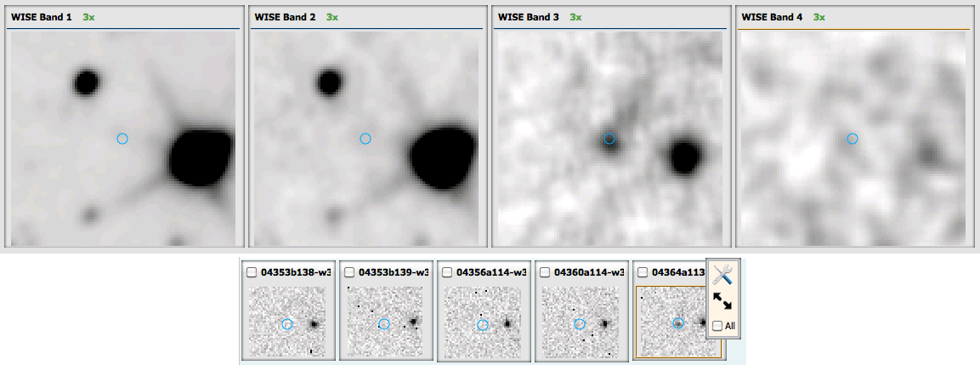The image size is (980, 365).
Task: Open the 04360a114-w3 thumbnail image
Action: click(x=580, y=322)
